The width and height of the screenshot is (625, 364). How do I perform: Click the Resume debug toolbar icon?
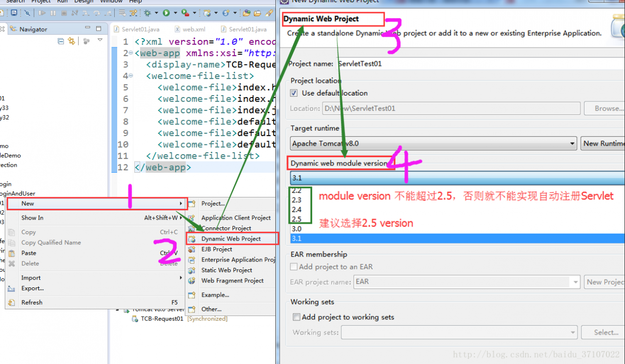[42, 13]
